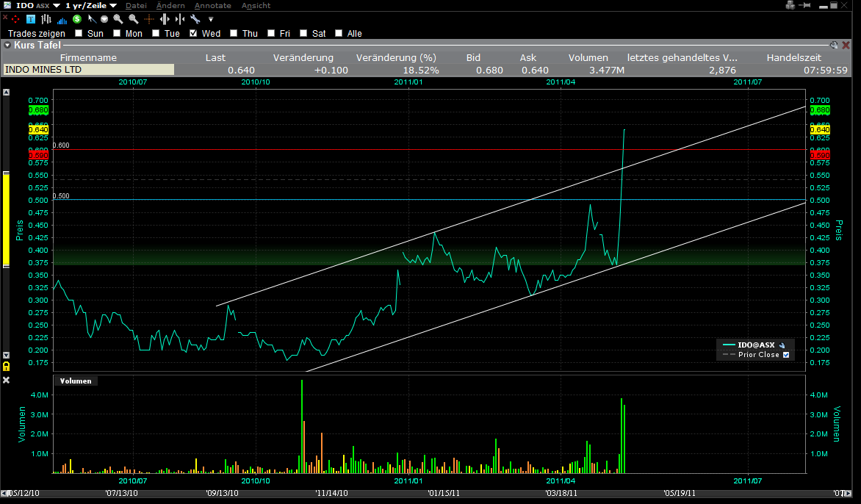Select the red 0.600 horizontal price line

coord(428,149)
